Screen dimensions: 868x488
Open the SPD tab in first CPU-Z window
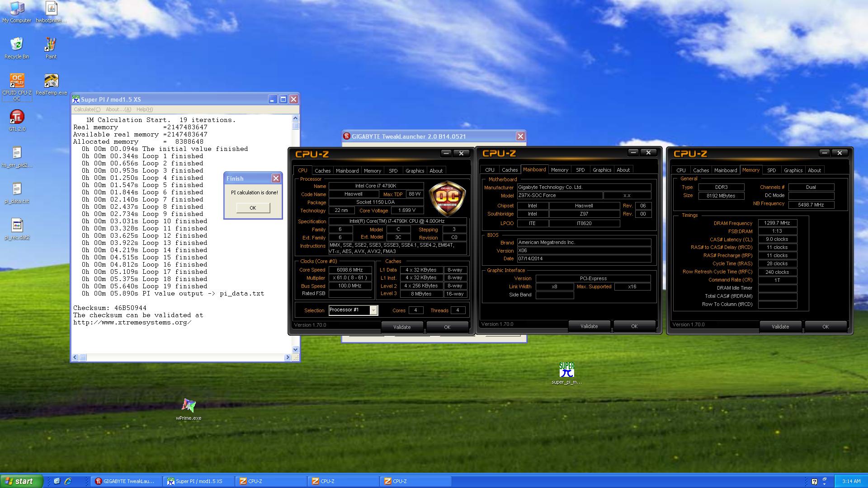[393, 171]
